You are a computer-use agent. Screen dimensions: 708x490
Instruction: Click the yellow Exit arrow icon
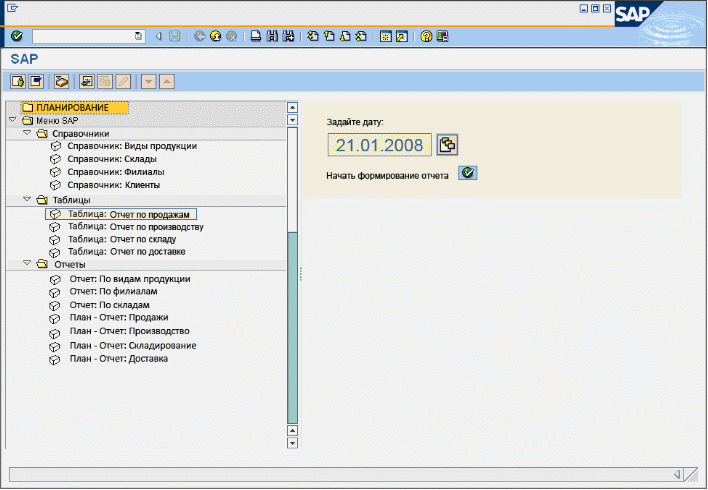click(215, 36)
